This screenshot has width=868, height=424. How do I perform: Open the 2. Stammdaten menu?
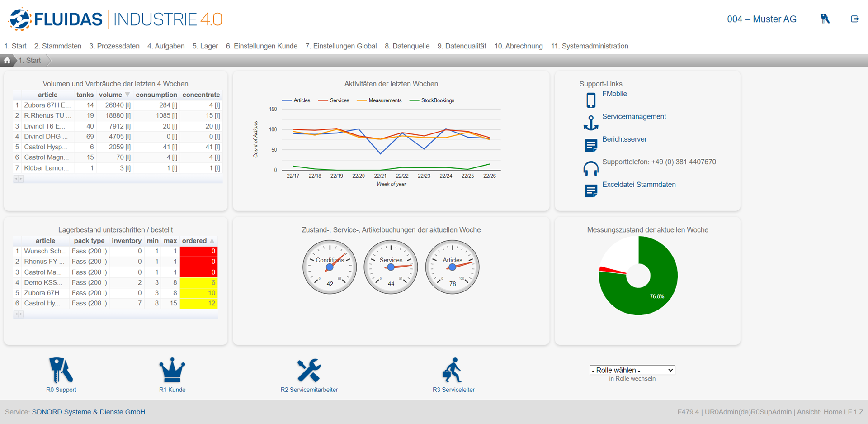(x=58, y=46)
